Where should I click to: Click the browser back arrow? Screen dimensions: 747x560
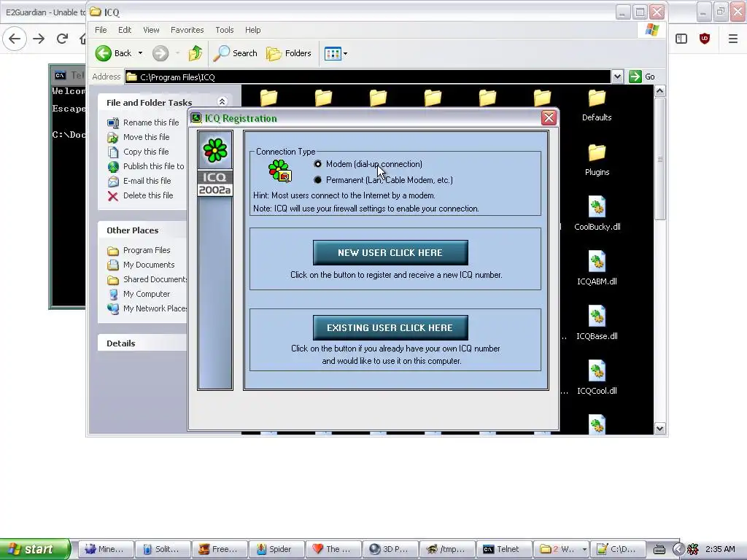[15, 38]
